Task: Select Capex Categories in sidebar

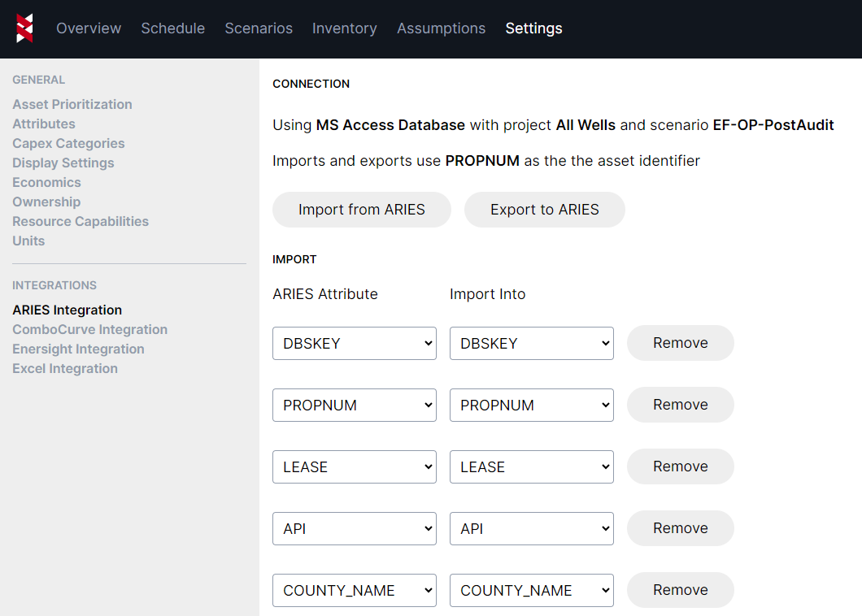Action: coord(68,143)
